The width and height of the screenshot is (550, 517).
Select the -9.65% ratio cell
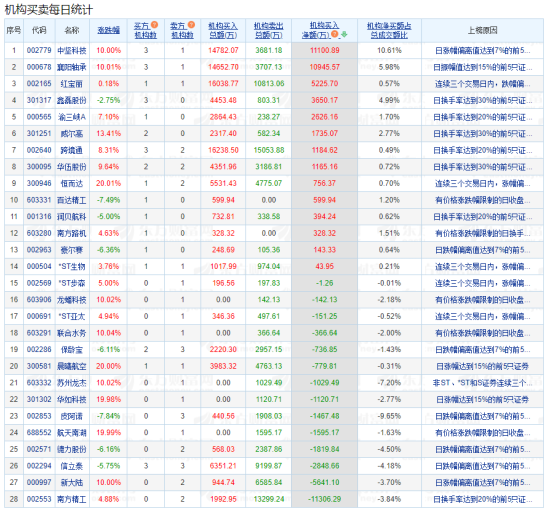click(389, 416)
